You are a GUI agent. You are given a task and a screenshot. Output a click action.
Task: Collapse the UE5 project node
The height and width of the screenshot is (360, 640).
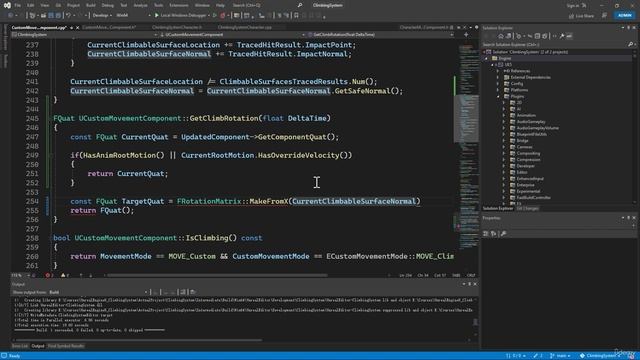[x=493, y=64]
